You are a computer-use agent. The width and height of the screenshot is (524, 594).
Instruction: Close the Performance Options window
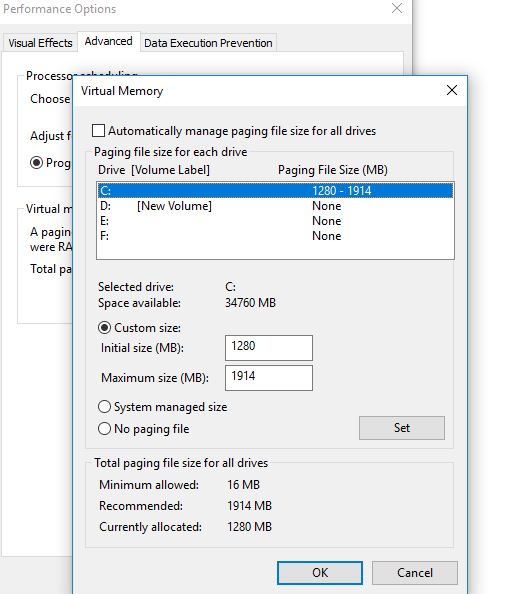click(397, 8)
